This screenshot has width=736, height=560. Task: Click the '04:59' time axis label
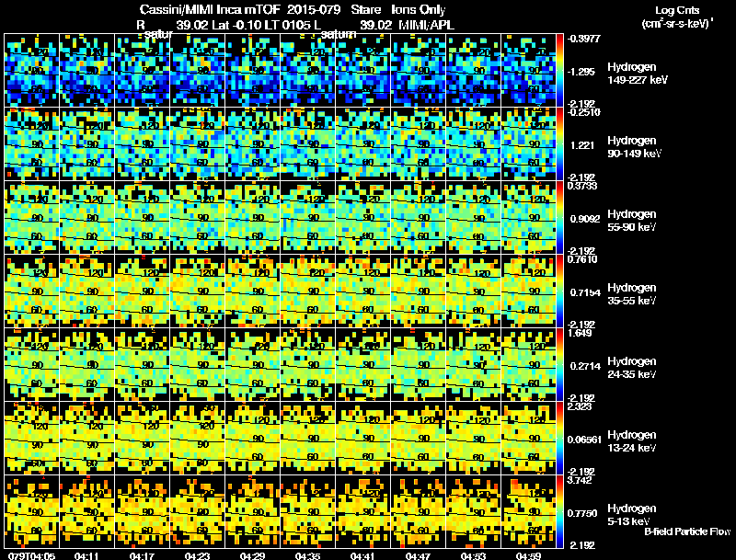pos(528,556)
